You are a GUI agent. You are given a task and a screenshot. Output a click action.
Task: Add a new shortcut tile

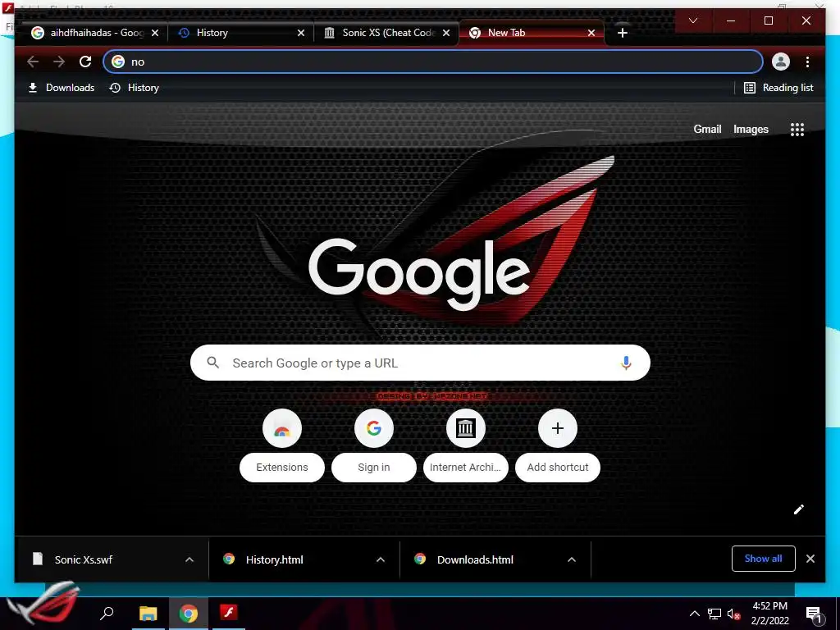[558, 445]
